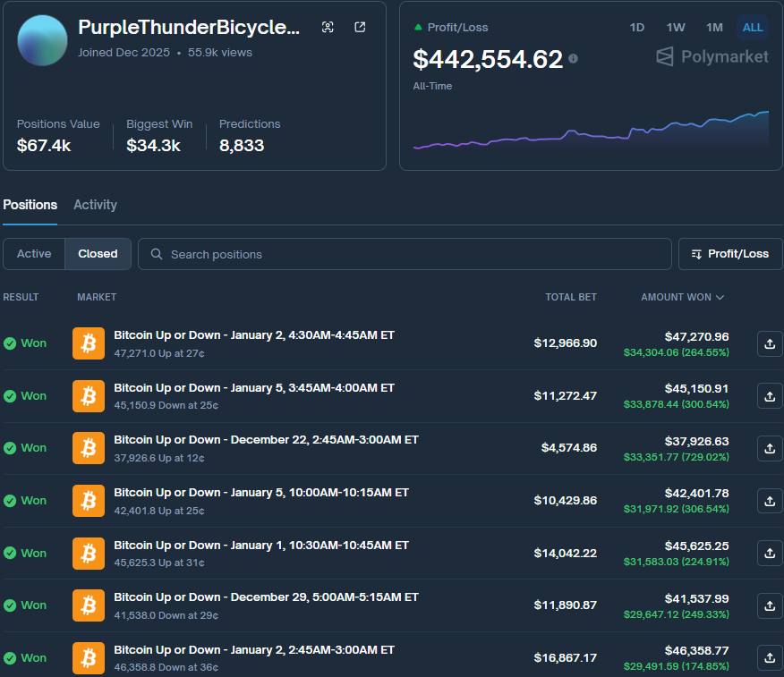Image resolution: width=784 pixels, height=677 pixels.
Task: Click profit $33,351.77 (729.02%)
Action: point(676,457)
